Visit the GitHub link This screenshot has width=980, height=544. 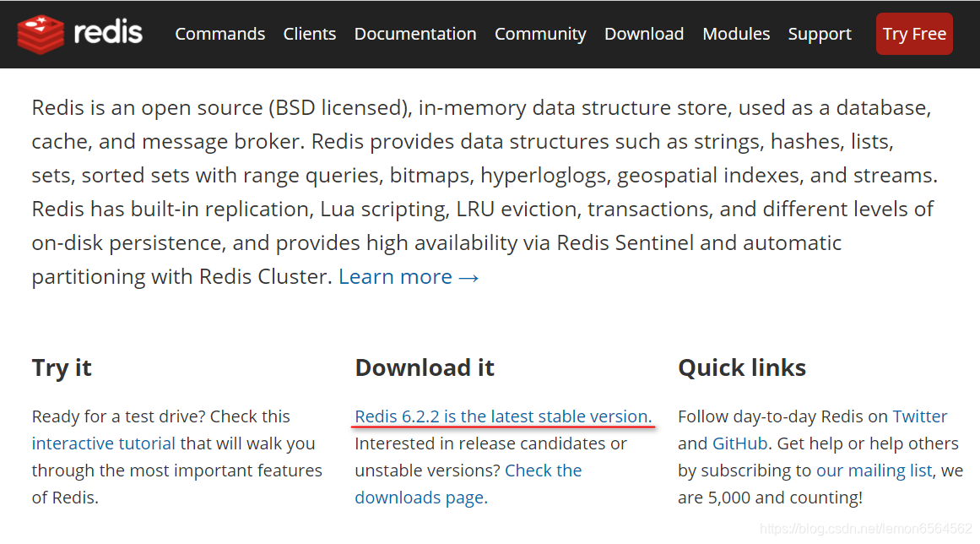[x=740, y=443]
